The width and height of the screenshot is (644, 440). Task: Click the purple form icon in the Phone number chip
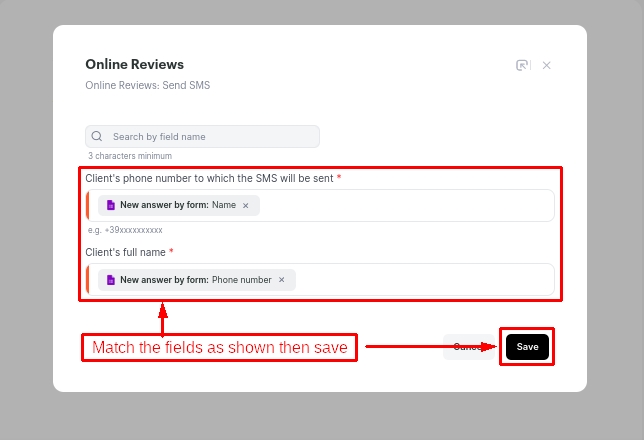click(110, 280)
